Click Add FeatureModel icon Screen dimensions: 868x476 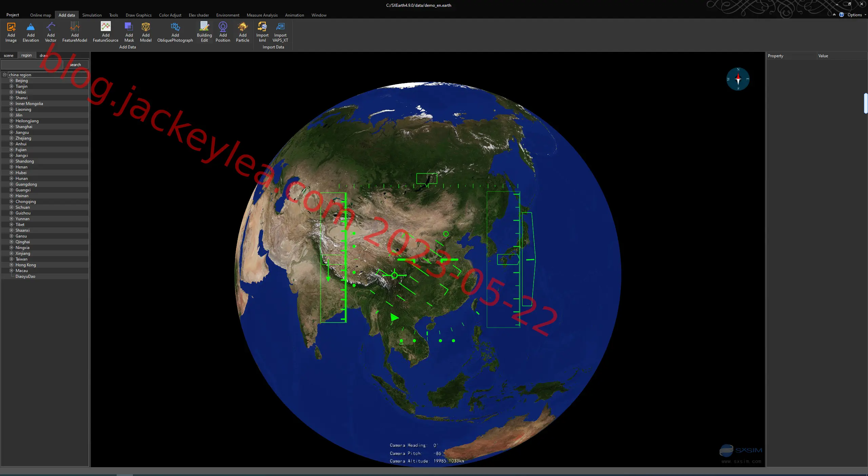[75, 32]
